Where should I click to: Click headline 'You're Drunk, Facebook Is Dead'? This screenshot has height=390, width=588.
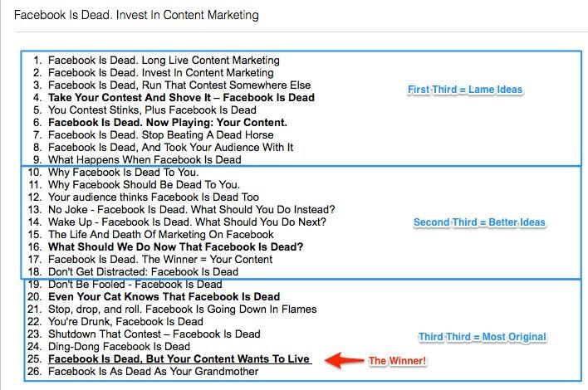[125, 321]
